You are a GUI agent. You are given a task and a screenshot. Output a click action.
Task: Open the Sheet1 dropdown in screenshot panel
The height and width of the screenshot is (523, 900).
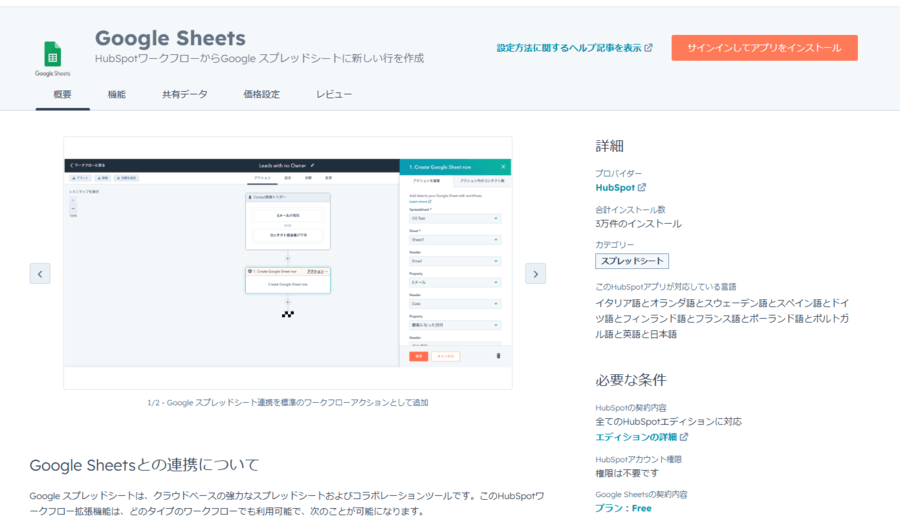click(455, 240)
